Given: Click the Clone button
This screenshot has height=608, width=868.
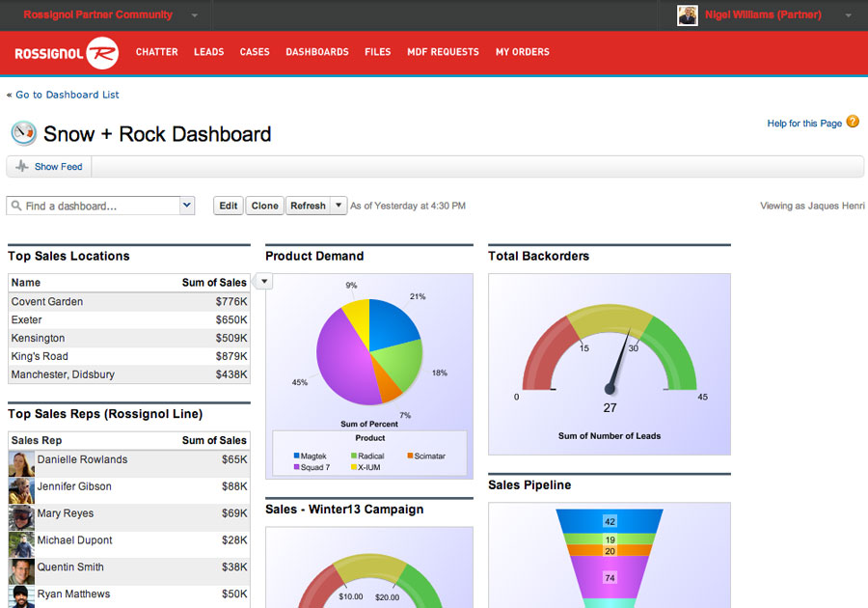Looking at the screenshot, I should [x=264, y=206].
